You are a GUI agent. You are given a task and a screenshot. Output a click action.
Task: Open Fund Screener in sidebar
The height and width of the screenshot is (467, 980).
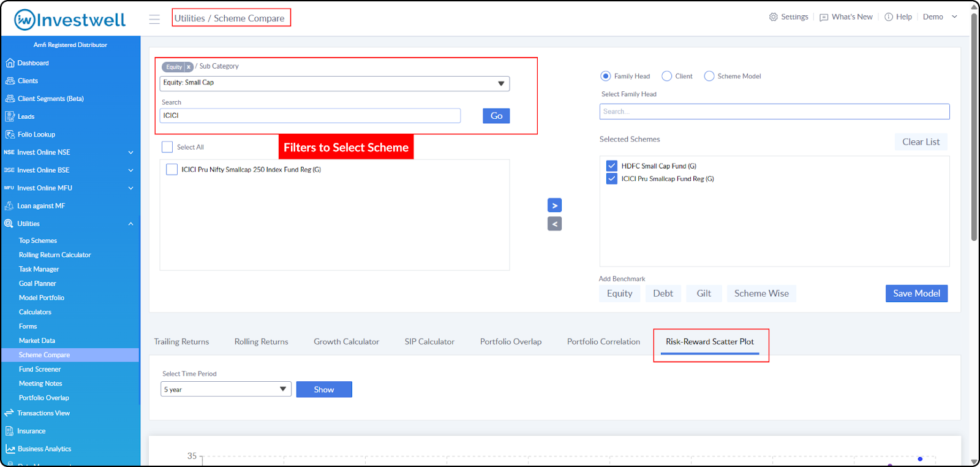click(40, 370)
